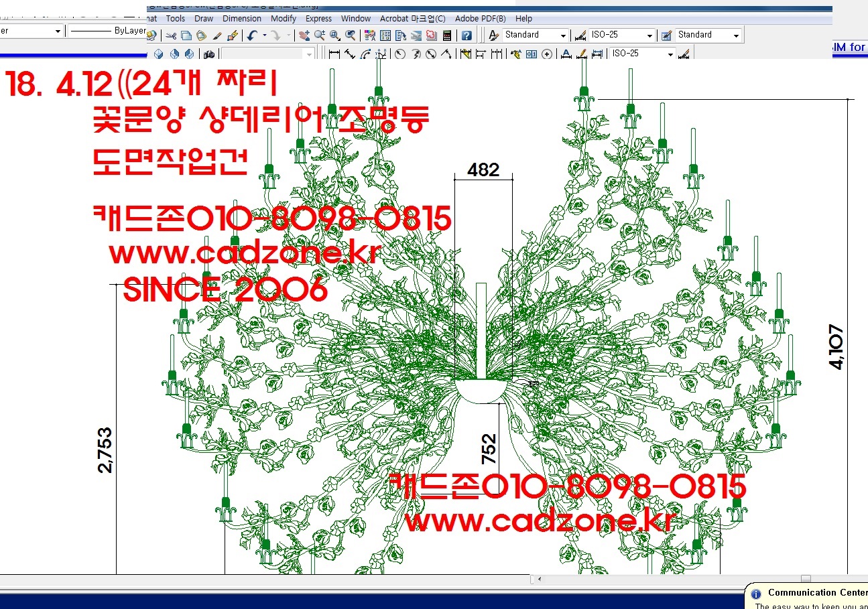This screenshot has height=609, width=868.
Task: Open the Tools menu
Action: click(176, 19)
